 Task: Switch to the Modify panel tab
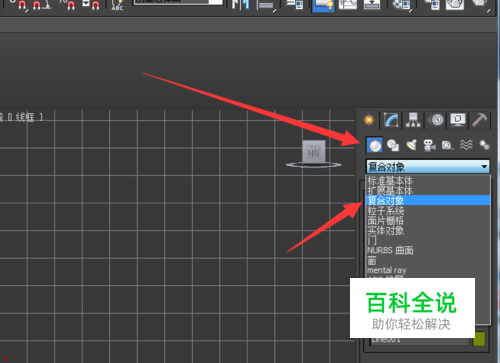pos(391,120)
